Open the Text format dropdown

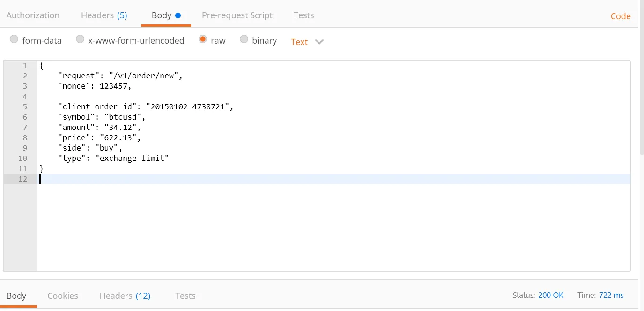pyautogui.click(x=299, y=42)
